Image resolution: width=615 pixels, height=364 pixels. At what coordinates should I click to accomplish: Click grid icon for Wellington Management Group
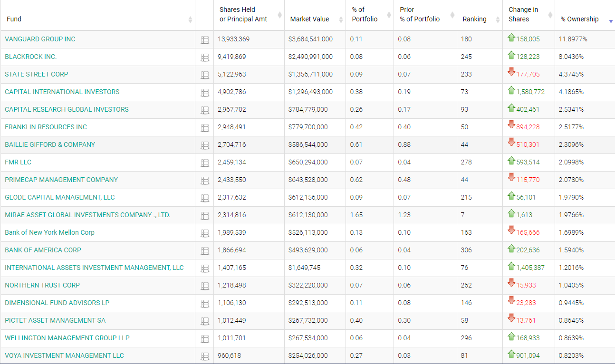click(x=205, y=339)
